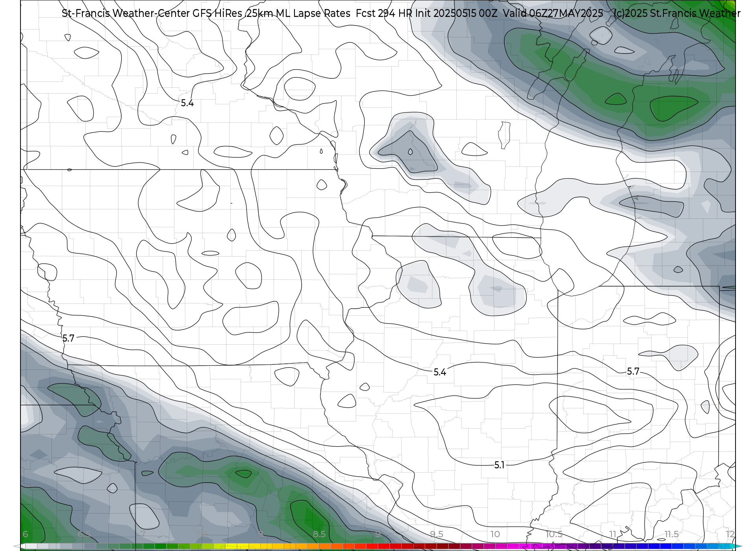Click the '6' color scale label
This screenshot has height=551, width=756.
click(25, 534)
